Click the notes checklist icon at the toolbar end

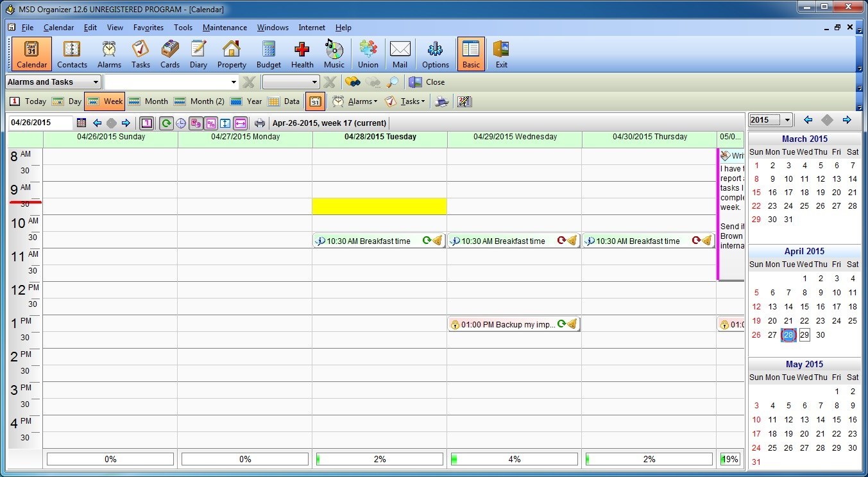[464, 101]
